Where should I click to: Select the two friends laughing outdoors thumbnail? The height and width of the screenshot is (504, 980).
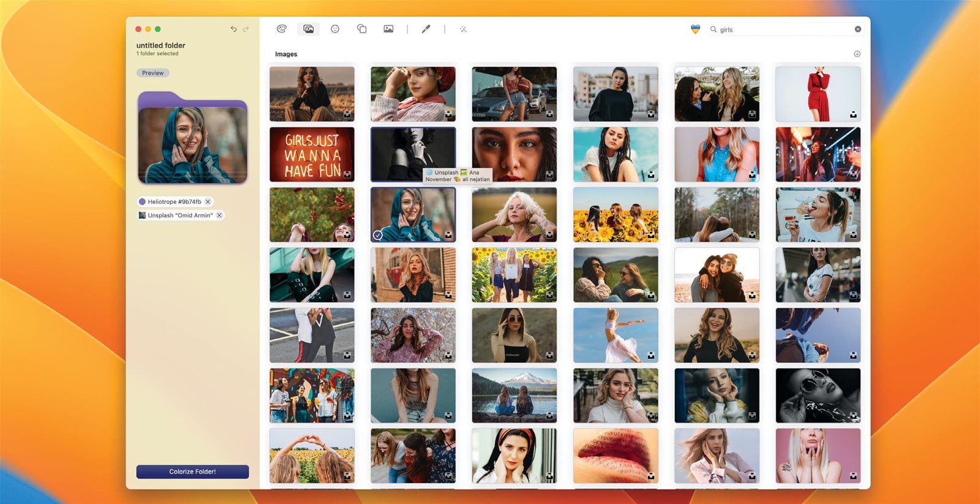pyautogui.click(x=717, y=94)
